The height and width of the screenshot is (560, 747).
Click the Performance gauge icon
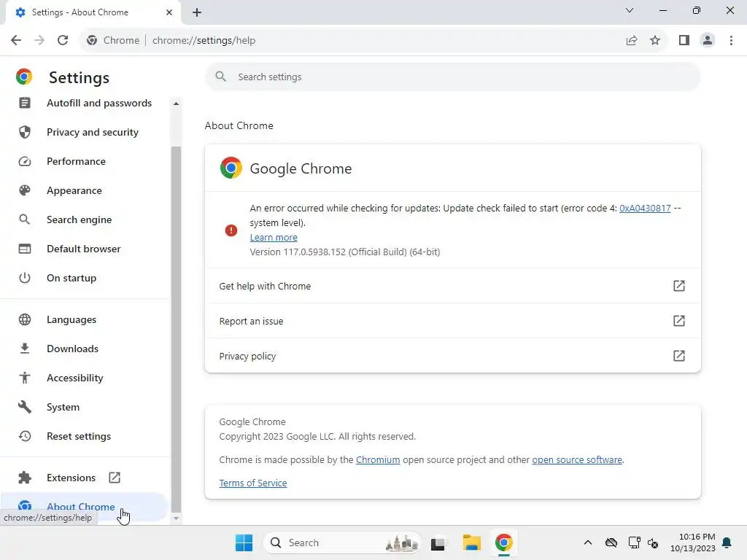(25, 161)
